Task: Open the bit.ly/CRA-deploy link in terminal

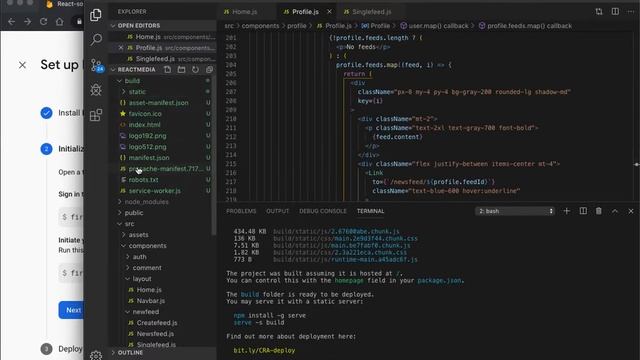Action: coord(264,350)
